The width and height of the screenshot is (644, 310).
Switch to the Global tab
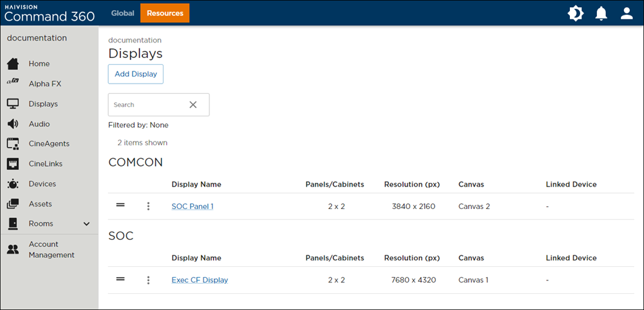(x=122, y=13)
